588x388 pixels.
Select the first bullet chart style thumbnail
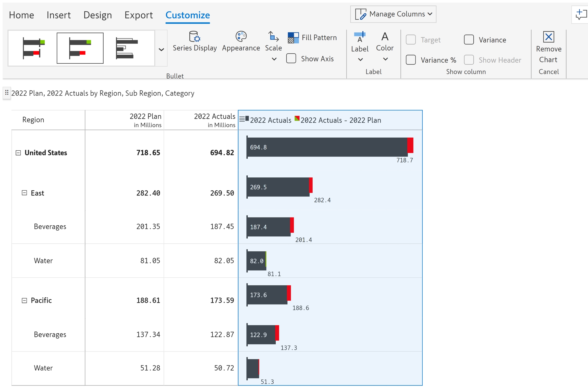click(x=34, y=48)
